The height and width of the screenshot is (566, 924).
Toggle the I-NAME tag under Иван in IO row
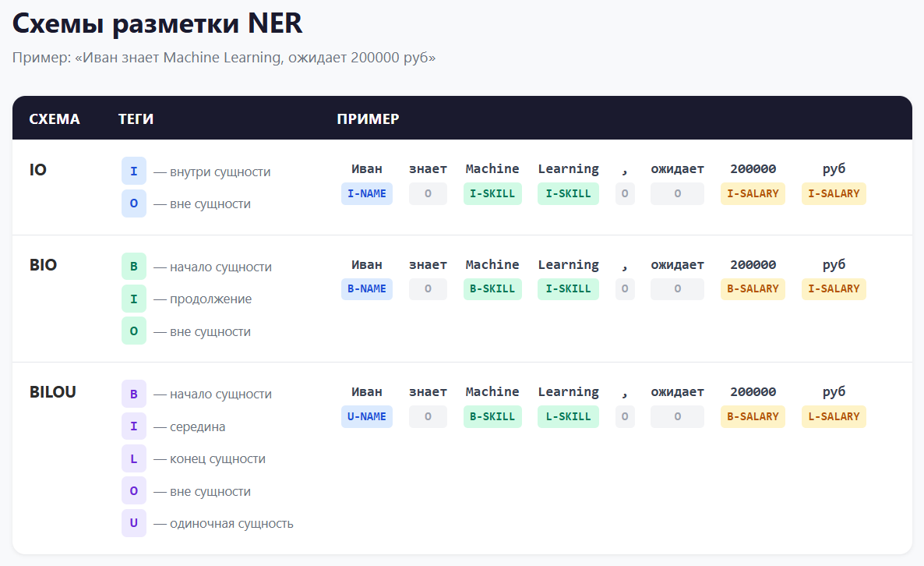pos(366,193)
